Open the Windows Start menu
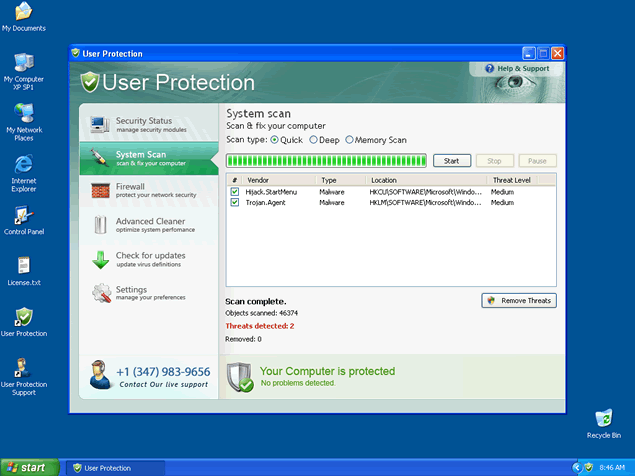The width and height of the screenshot is (635, 476). 27,467
